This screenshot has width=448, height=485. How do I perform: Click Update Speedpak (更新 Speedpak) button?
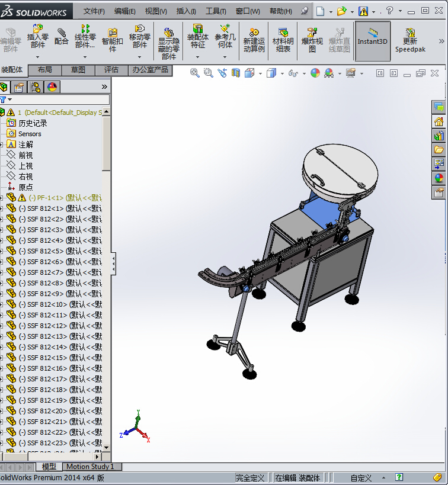410,40
